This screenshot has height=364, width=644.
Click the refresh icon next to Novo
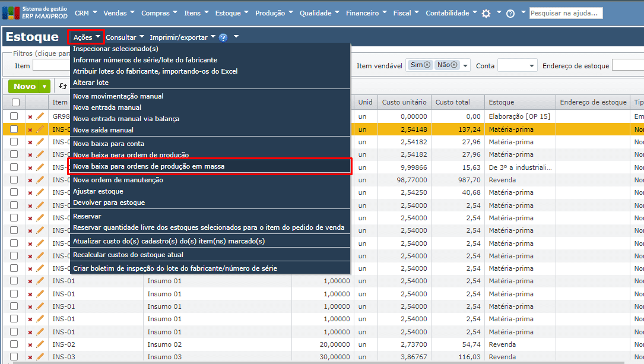click(x=62, y=87)
